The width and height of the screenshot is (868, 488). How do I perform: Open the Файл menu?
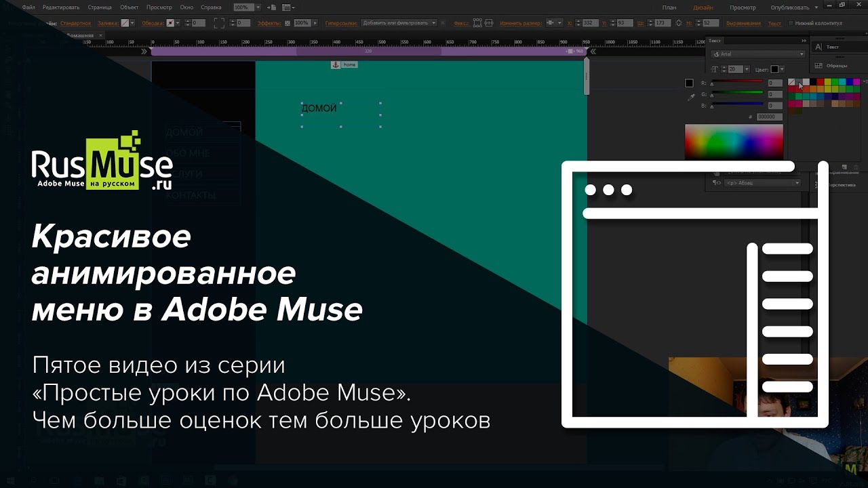click(x=28, y=7)
